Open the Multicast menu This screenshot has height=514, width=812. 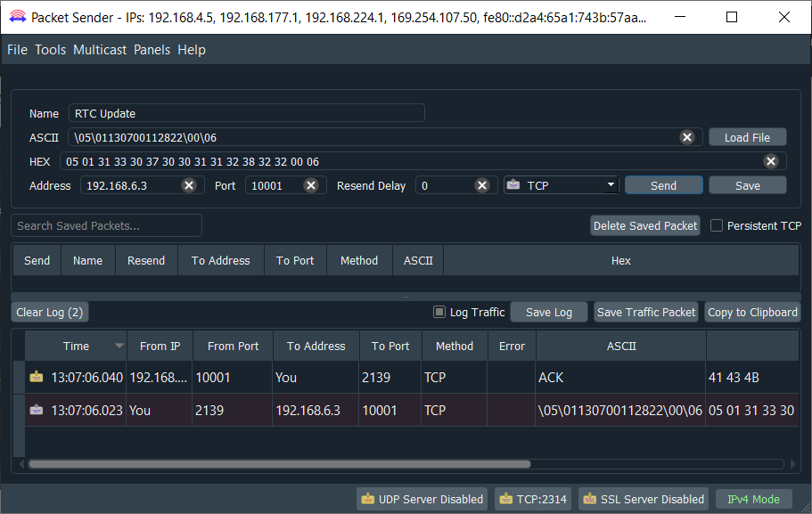100,50
